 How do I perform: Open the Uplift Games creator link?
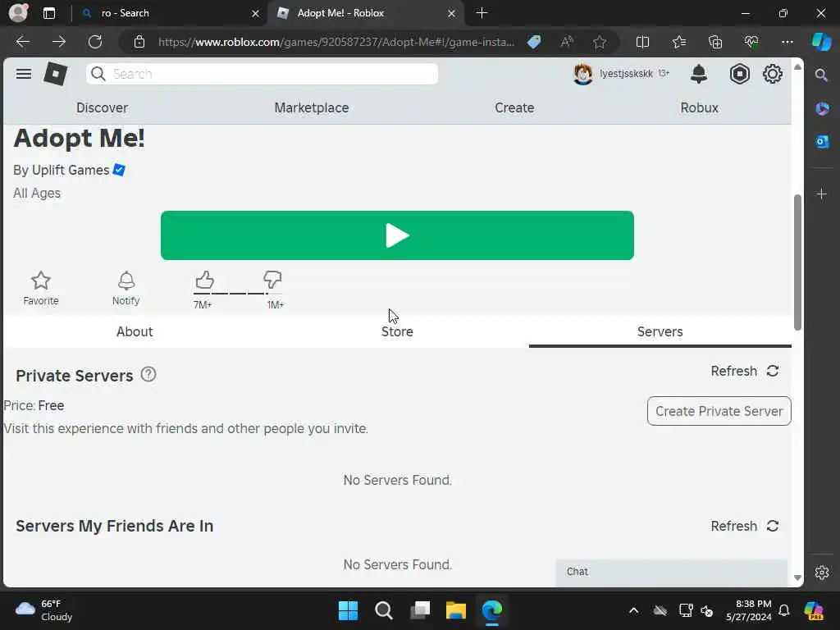[x=71, y=171]
